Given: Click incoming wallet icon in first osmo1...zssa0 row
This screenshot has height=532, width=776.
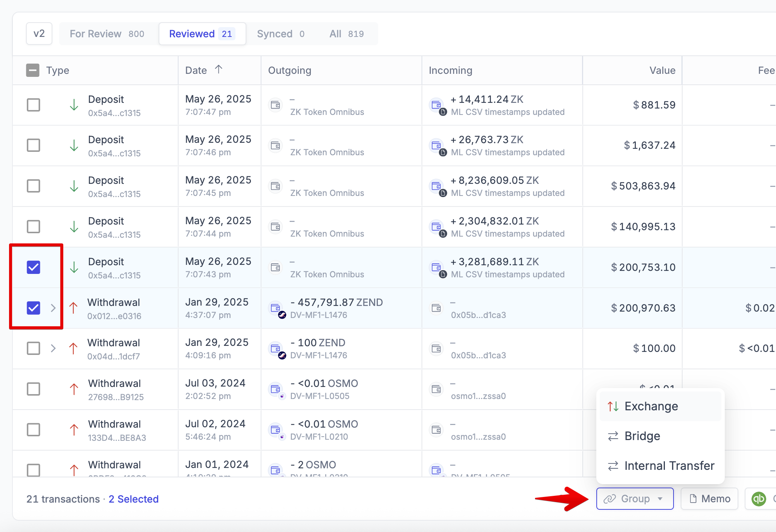Looking at the screenshot, I should coord(436,389).
